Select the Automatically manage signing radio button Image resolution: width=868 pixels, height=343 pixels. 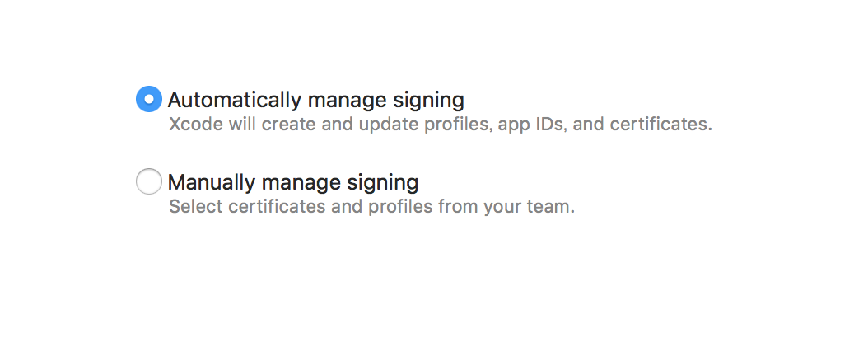[x=148, y=100]
